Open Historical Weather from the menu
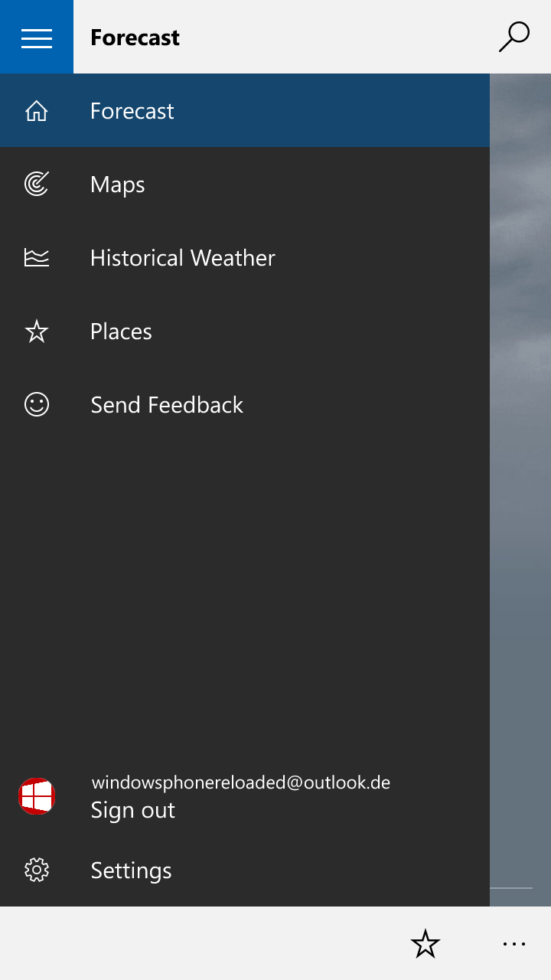The height and width of the screenshot is (980, 551). pyautogui.click(x=245, y=257)
